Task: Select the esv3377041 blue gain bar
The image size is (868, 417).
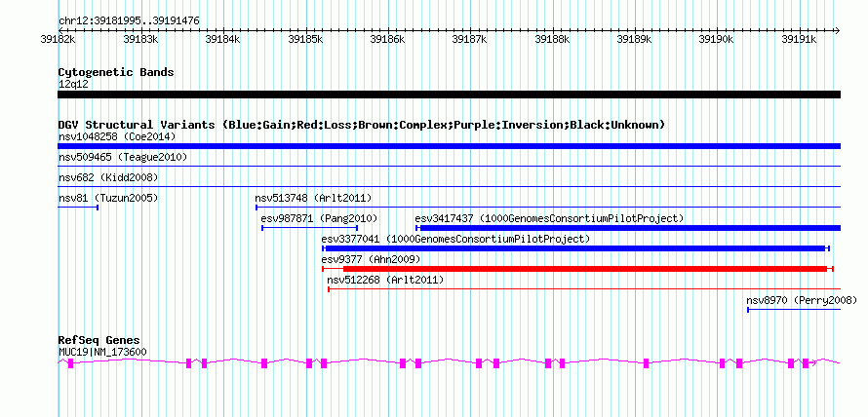Action: pyautogui.click(x=575, y=248)
